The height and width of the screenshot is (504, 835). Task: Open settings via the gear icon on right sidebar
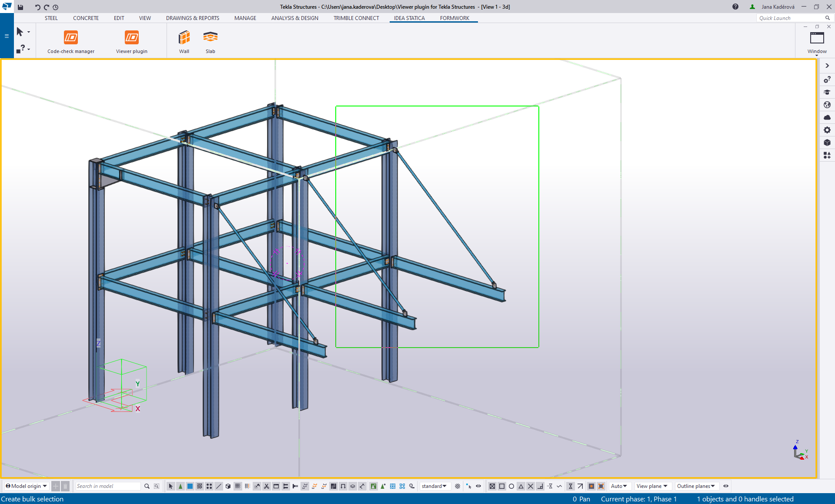(x=827, y=129)
